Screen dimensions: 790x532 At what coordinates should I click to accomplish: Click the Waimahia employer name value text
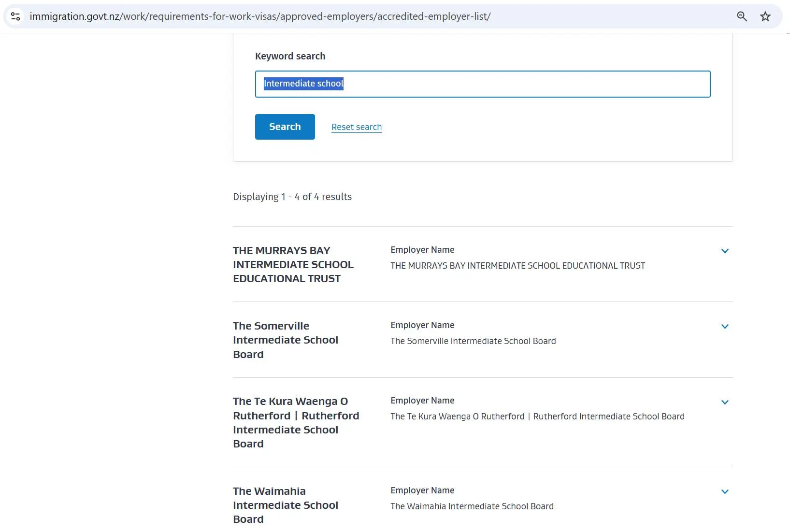pos(472,506)
